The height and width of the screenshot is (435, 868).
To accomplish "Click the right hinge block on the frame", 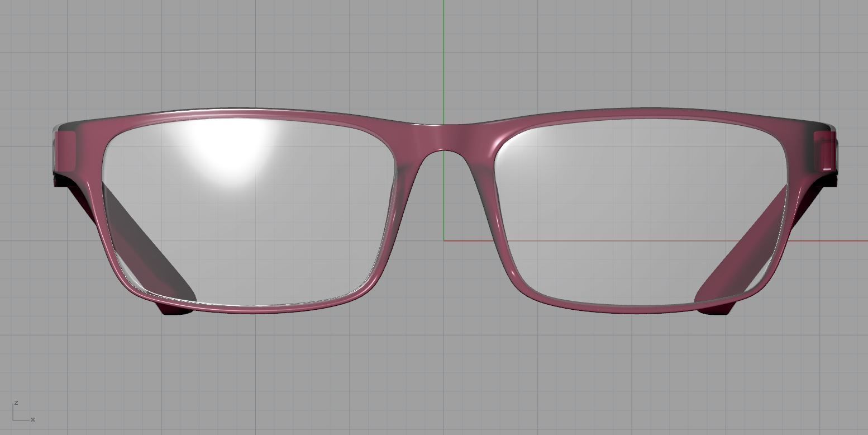I will (824, 150).
